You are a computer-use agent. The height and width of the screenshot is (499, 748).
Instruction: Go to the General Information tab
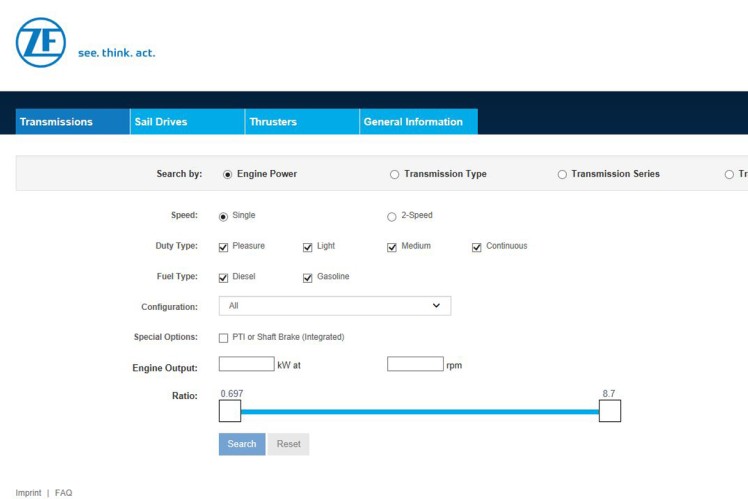pyautogui.click(x=418, y=122)
